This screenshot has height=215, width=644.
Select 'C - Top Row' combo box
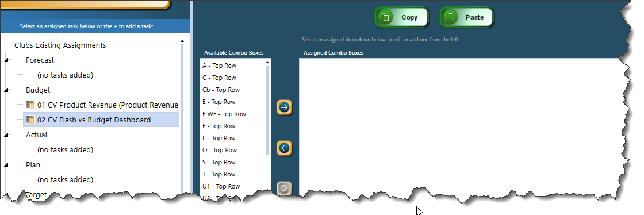coord(219,78)
